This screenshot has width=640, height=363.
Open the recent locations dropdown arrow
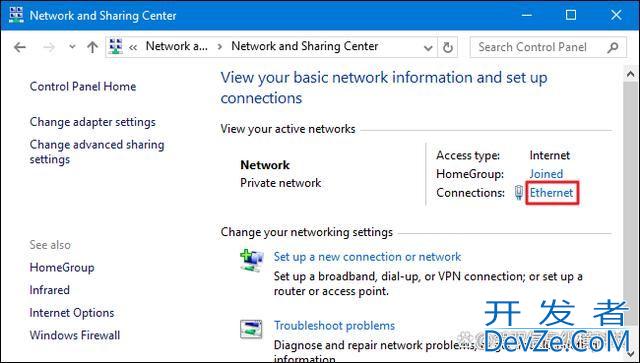coord(72,47)
